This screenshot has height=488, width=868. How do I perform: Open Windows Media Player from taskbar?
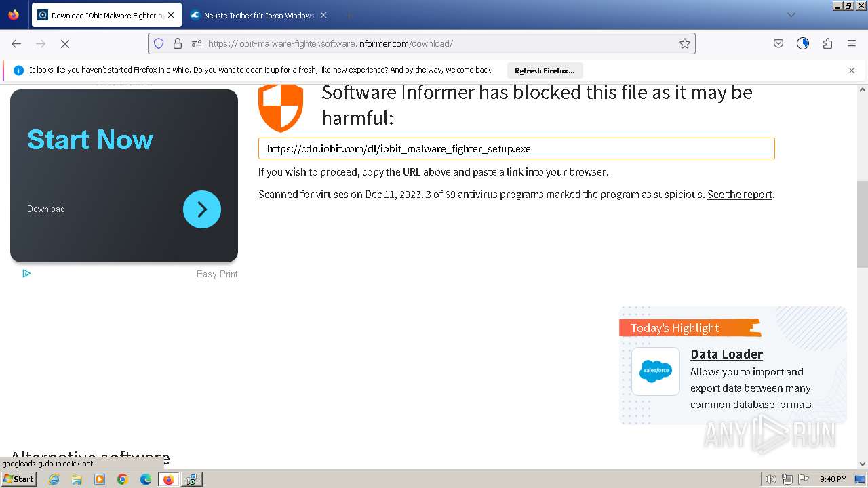(100, 479)
